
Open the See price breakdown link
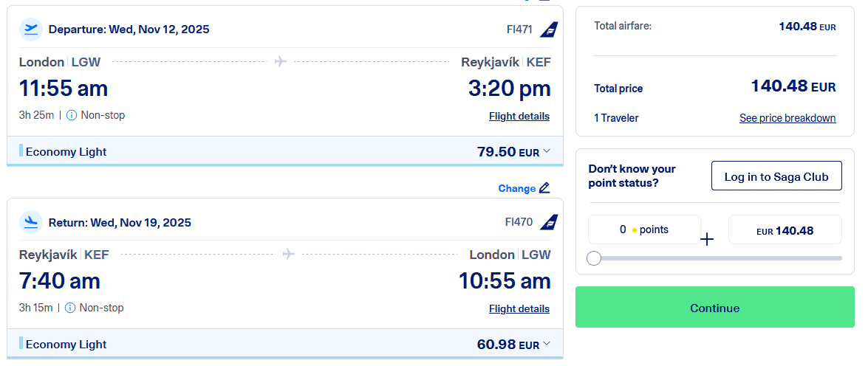(787, 118)
